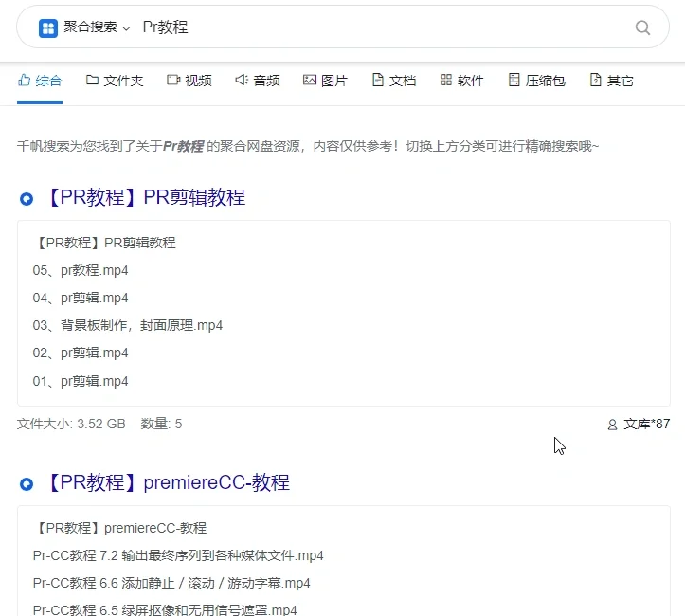This screenshot has width=685, height=616.
Task: Open the 聚合搜索 dropdown arrow
Action: (x=126, y=28)
